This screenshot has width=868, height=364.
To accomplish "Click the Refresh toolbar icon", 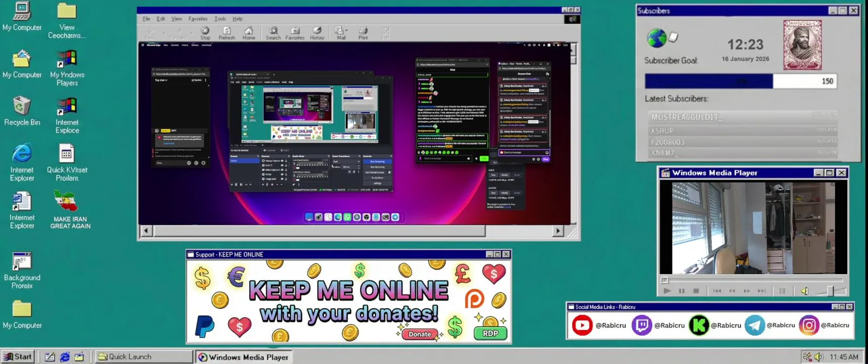I will [227, 33].
